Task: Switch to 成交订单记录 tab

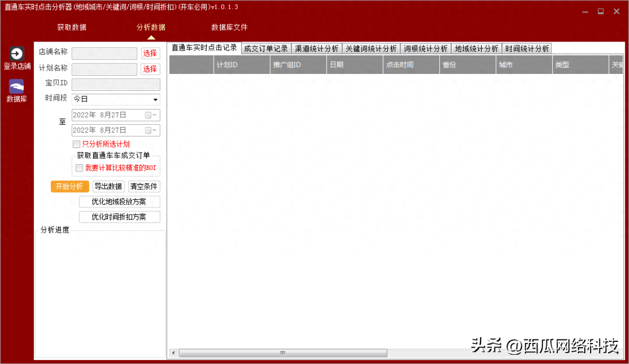Action: pyautogui.click(x=266, y=49)
